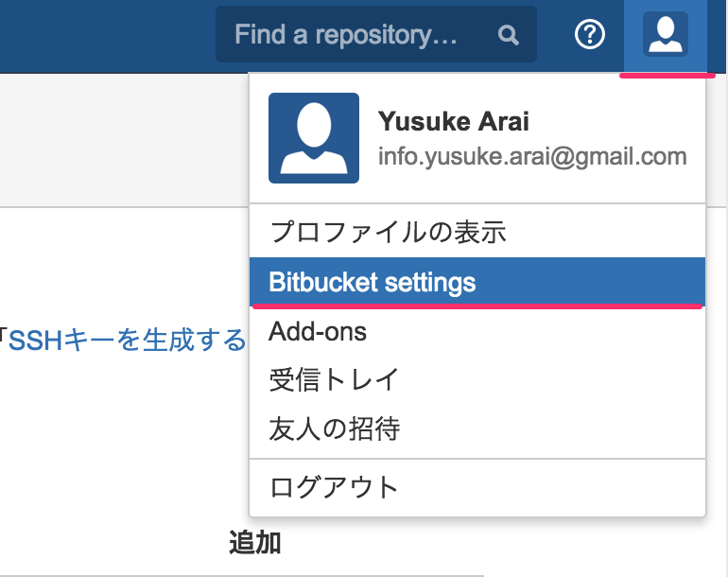Click the empty blue navigation bar area
Screen dimensions: 728x577
[x=107, y=36]
